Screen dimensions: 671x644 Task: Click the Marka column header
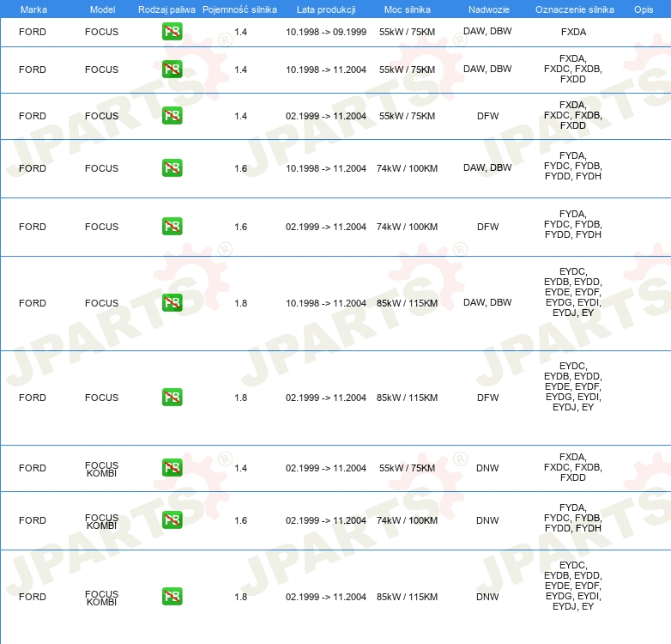[x=33, y=9]
